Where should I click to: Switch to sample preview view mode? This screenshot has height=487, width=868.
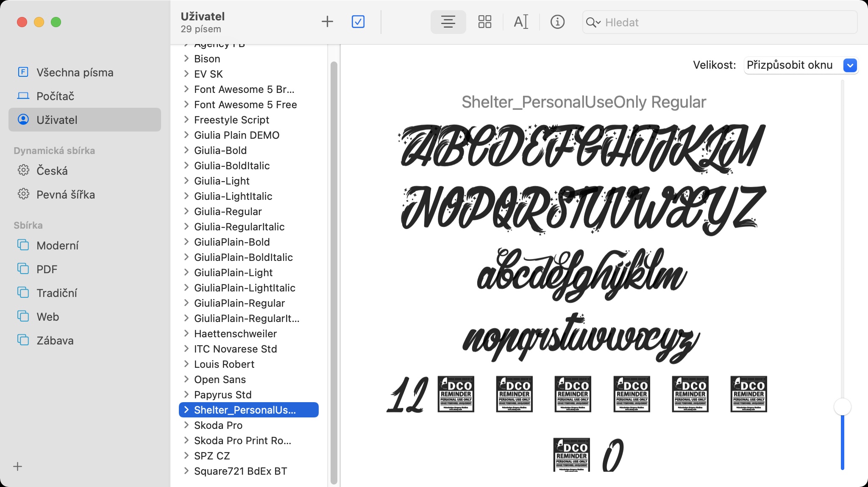coord(448,22)
